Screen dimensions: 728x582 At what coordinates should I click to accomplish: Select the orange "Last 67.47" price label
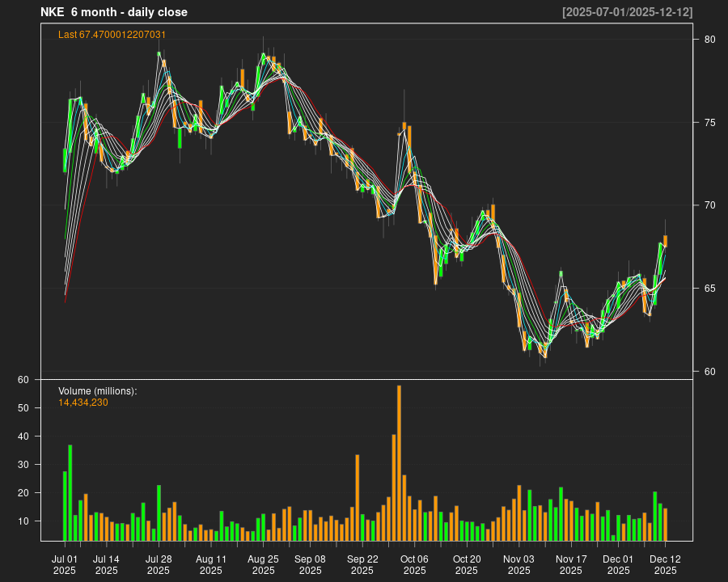[x=112, y=35]
